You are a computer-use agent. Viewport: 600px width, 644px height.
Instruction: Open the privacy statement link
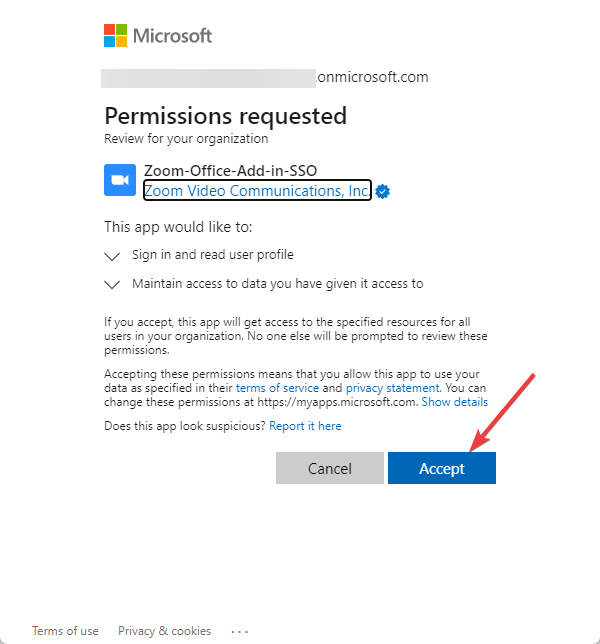[x=392, y=388]
